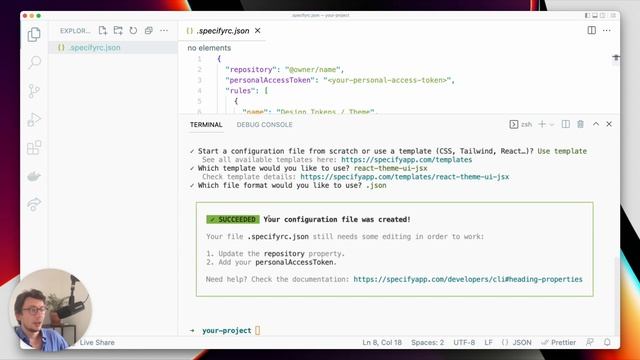Split the terminal panel

pos(566,124)
